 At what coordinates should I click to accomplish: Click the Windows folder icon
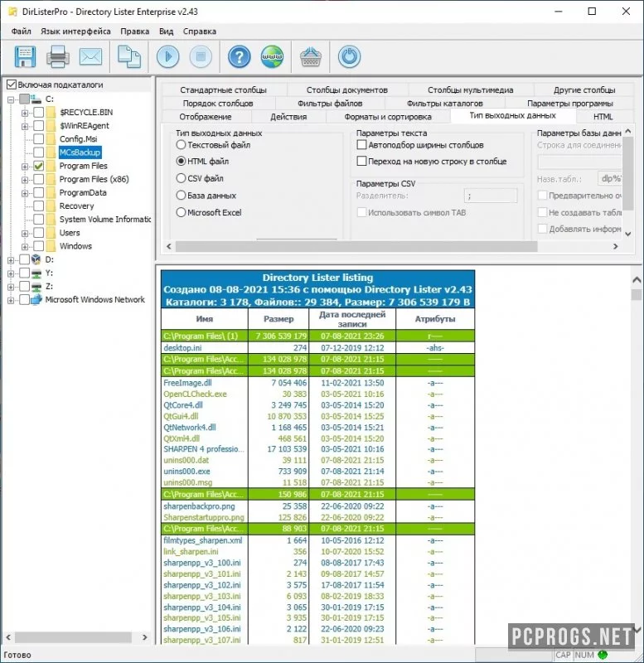click(51, 246)
